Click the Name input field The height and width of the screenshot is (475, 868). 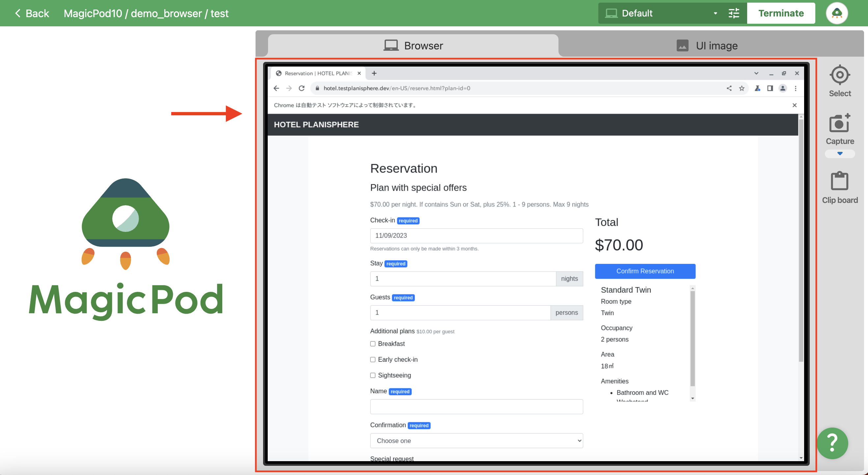[476, 407]
